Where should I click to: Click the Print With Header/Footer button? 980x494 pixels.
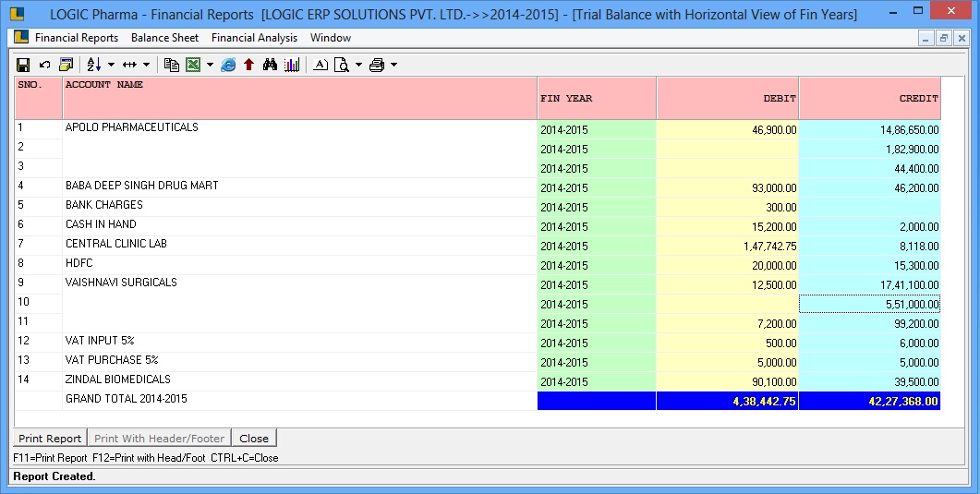pyautogui.click(x=160, y=438)
